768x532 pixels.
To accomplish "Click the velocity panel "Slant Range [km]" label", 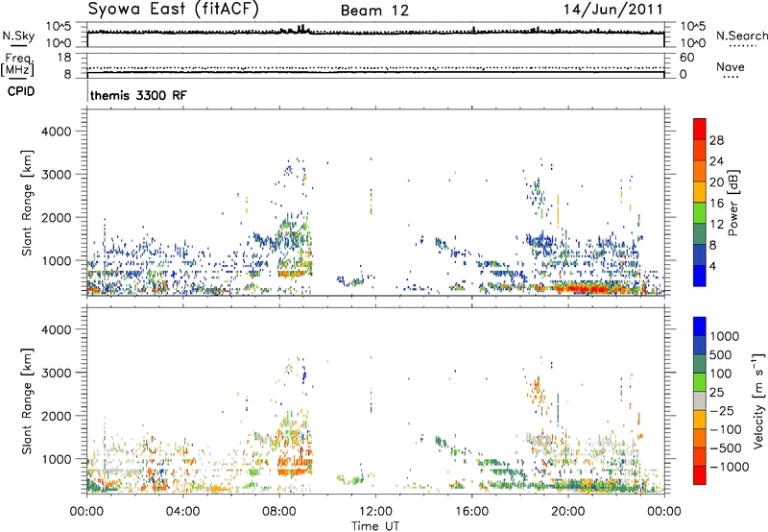I will (x=27, y=401).
